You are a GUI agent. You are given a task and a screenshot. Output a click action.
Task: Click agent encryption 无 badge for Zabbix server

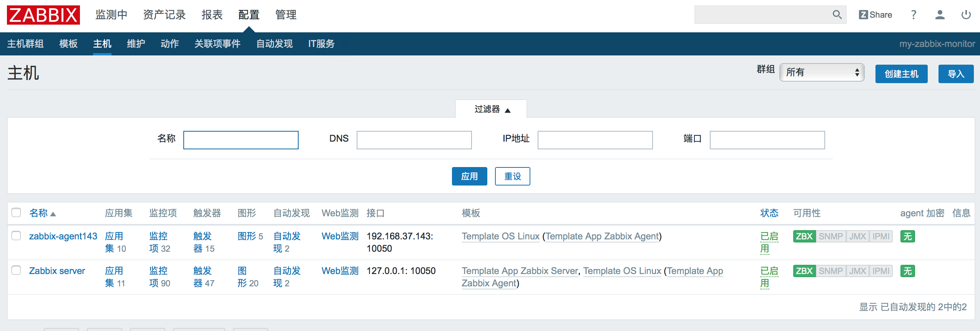point(907,271)
